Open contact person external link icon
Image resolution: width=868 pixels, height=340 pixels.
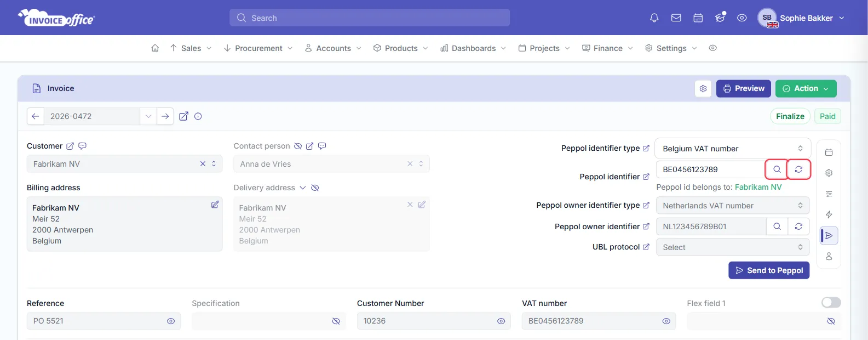[309, 146]
